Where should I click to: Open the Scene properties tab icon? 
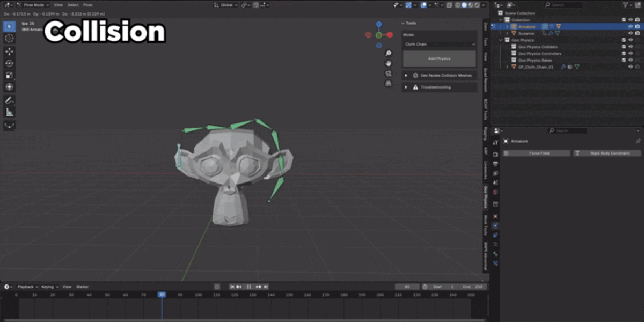pyautogui.click(x=495, y=182)
